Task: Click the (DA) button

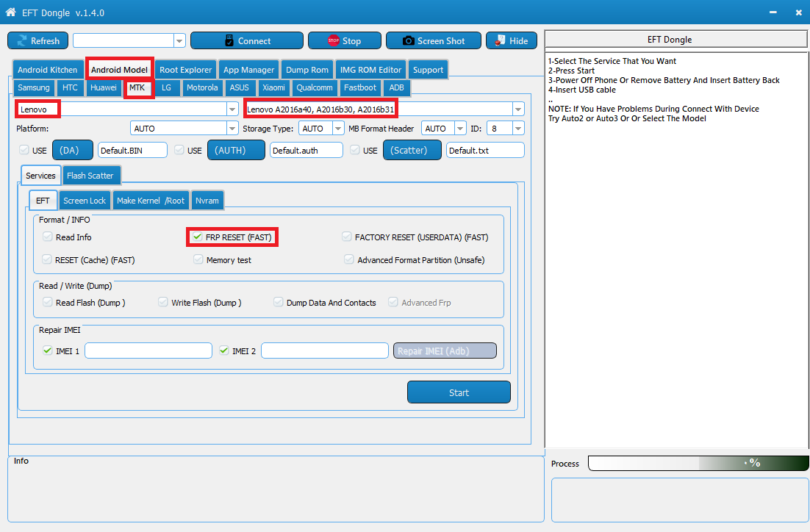Action: (x=73, y=151)
